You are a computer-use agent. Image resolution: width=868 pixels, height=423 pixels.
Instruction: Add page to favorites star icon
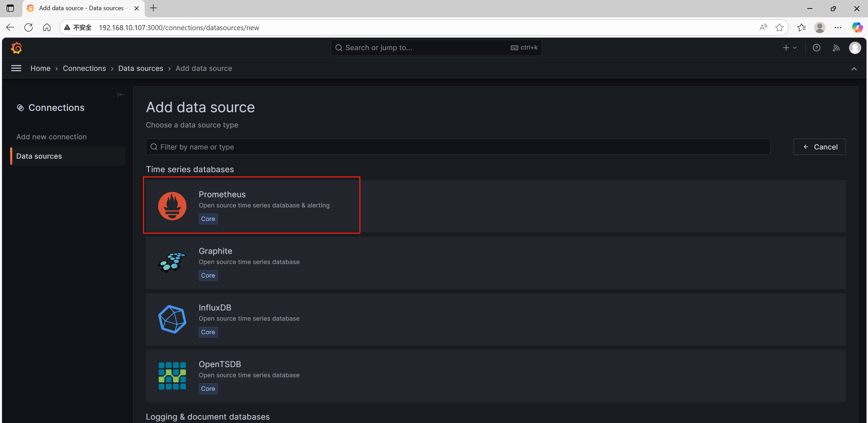coord(779,27)
